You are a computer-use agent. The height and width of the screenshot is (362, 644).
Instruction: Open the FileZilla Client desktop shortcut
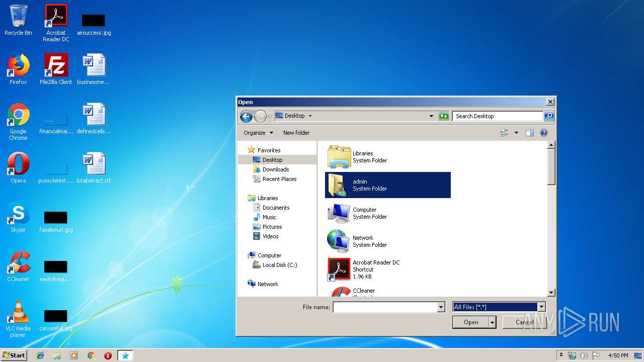pos(56,70)
